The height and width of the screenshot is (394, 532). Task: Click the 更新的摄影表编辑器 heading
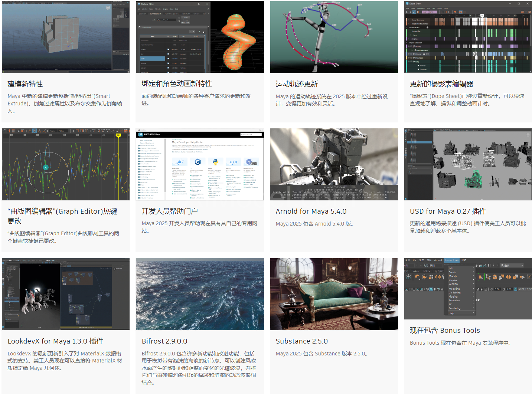pos(441,84)
